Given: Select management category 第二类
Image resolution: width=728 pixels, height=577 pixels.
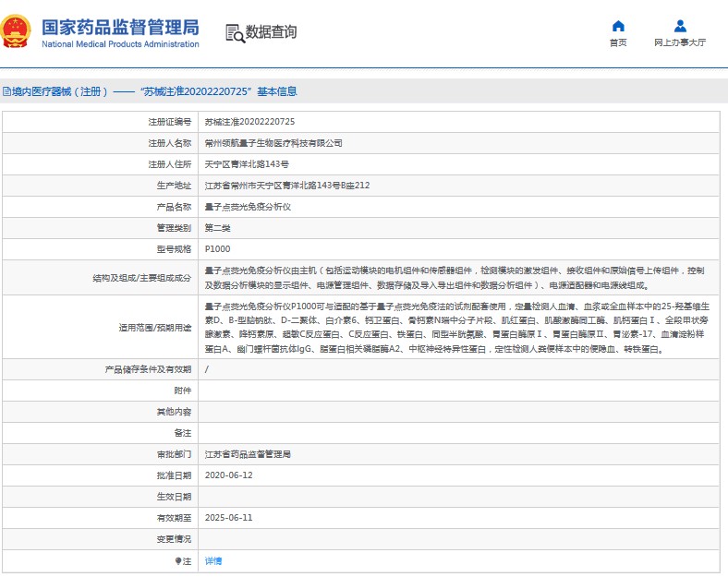Looking at the screenshot, I should [217, 228].
